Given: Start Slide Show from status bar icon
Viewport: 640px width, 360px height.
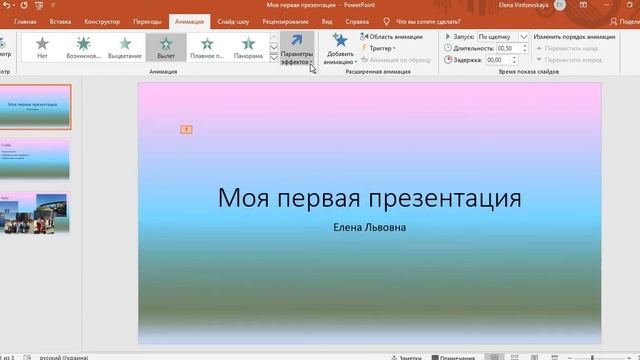Looking at the screenshot, I should (554, 357).
